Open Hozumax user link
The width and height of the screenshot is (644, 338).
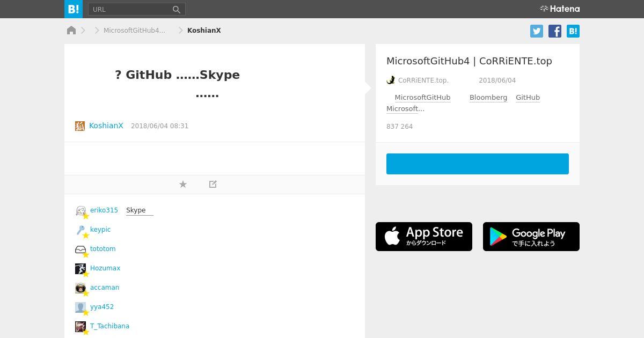[x=105, y=268]
